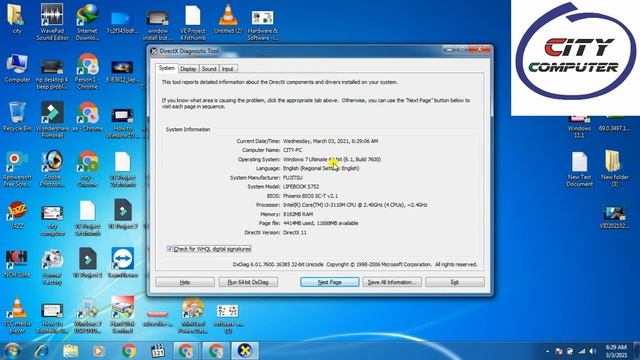
Task: Click the Next Page button
Action: pyautogui.click(x=330, y=282)
